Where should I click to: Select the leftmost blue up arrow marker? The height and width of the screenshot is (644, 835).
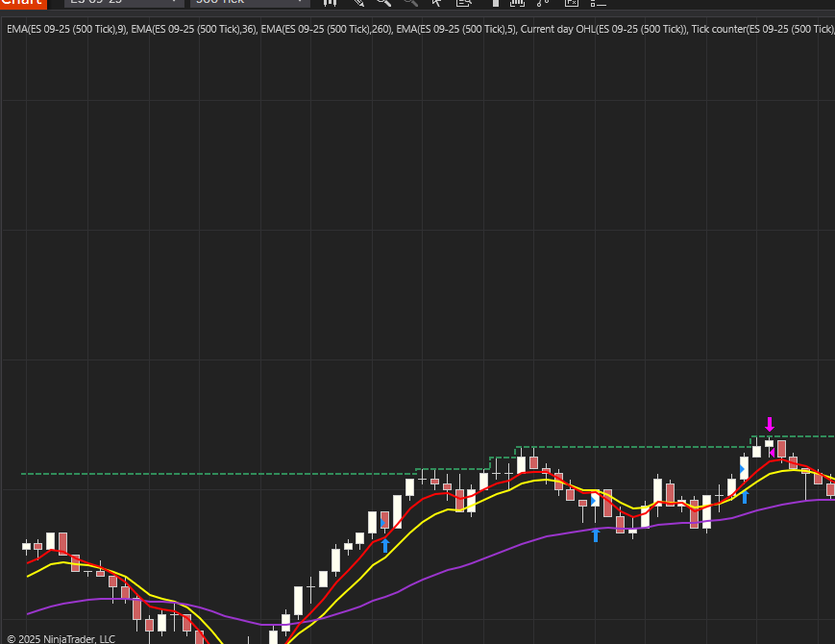pos(385,545)
